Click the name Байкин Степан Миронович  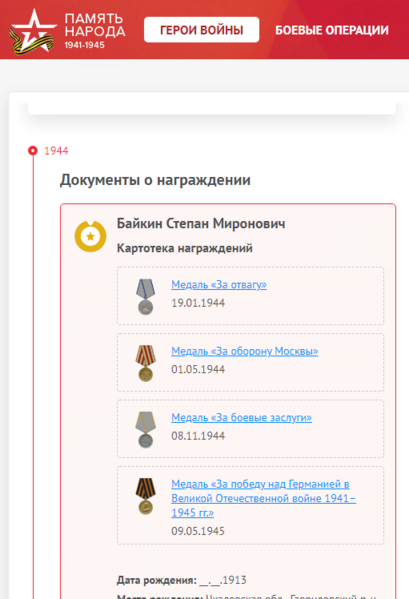click(x=201, y=223)
